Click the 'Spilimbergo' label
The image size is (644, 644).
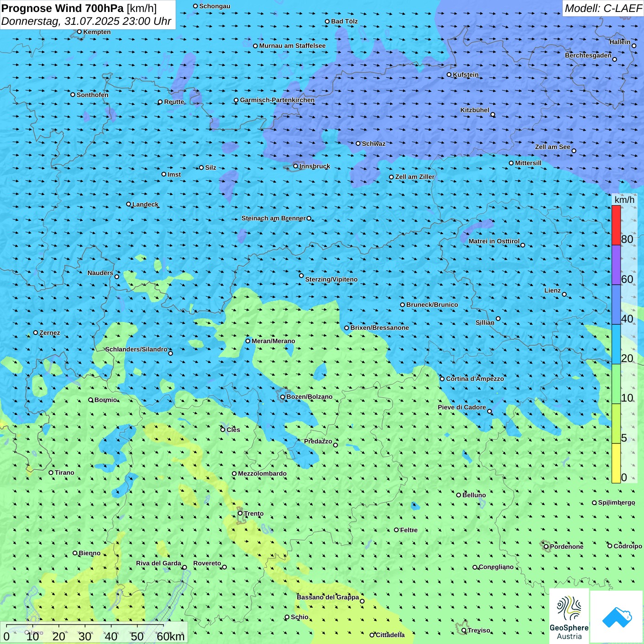point(616,502)
